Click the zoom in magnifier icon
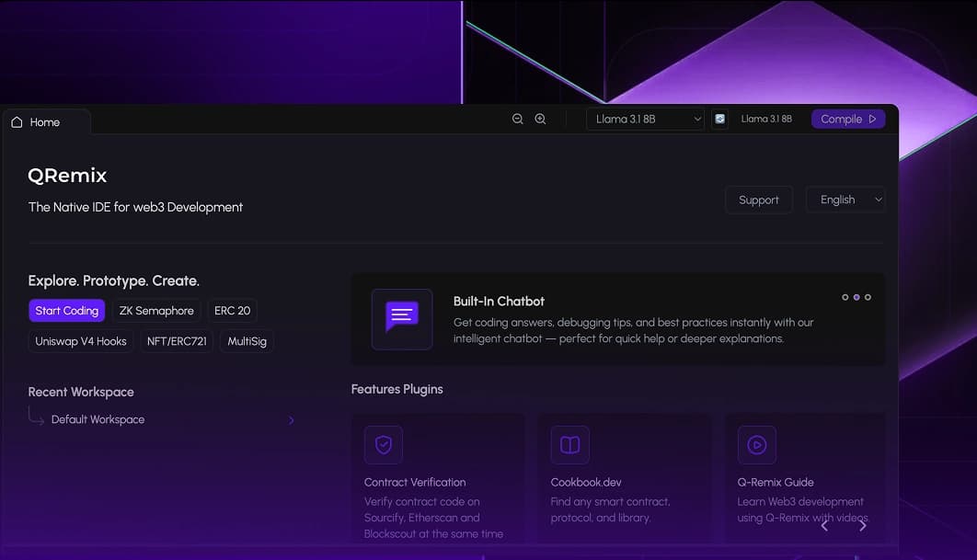The height and width of the screenshot is (560, 977). (540, 120)
